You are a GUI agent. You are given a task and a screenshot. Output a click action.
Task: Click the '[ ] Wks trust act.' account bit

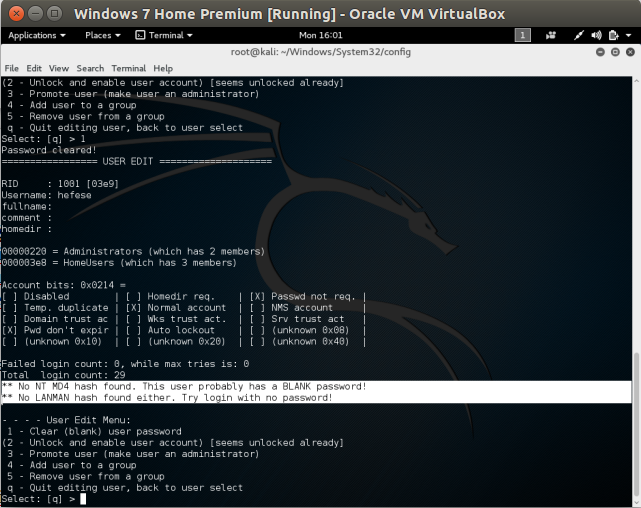coord(175,319)
